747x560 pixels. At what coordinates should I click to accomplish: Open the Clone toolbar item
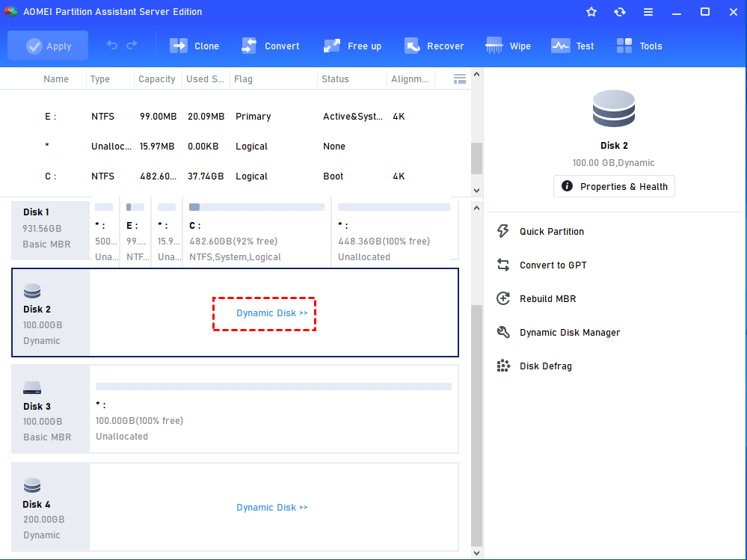click(194, 46)
